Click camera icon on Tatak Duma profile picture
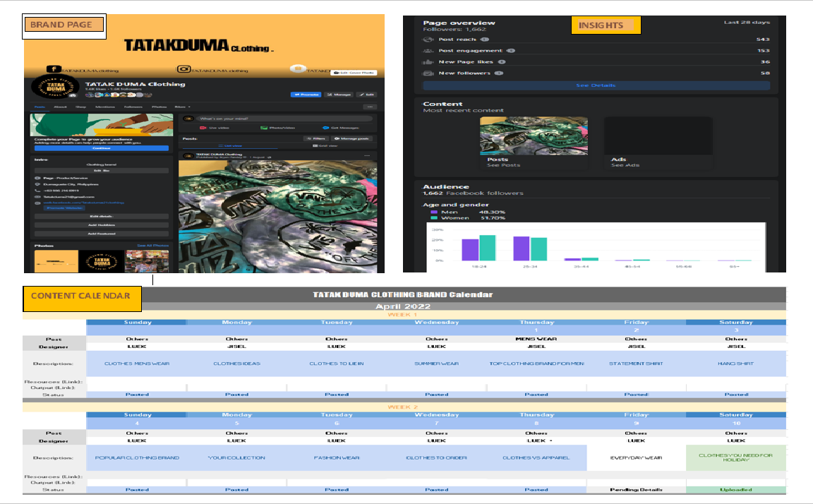 coord(73,95)
